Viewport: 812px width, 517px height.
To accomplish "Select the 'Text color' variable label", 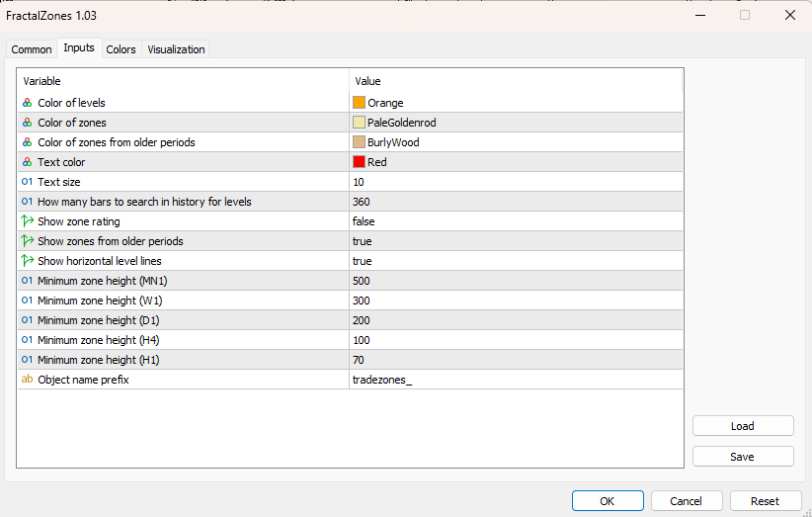I will pos(61,162).
